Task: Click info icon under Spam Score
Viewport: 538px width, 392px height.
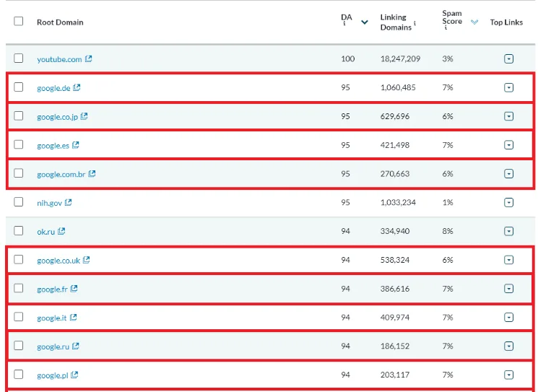Action: click(x=446, y=27)
